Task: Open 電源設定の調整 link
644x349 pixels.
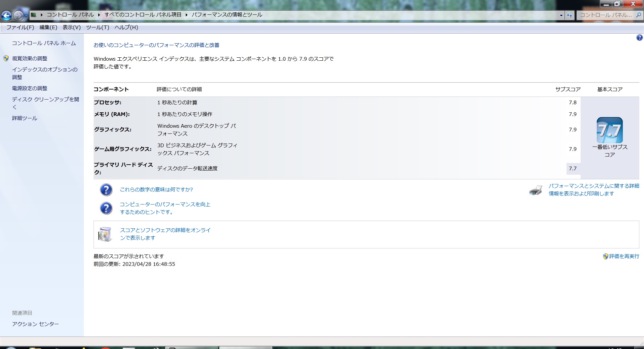Action: [x=30, y=88]
